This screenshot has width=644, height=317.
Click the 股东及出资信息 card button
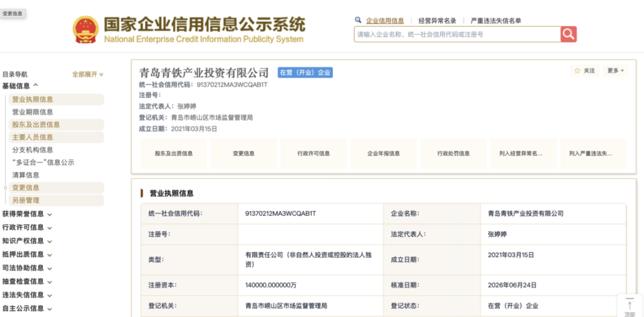174,153
